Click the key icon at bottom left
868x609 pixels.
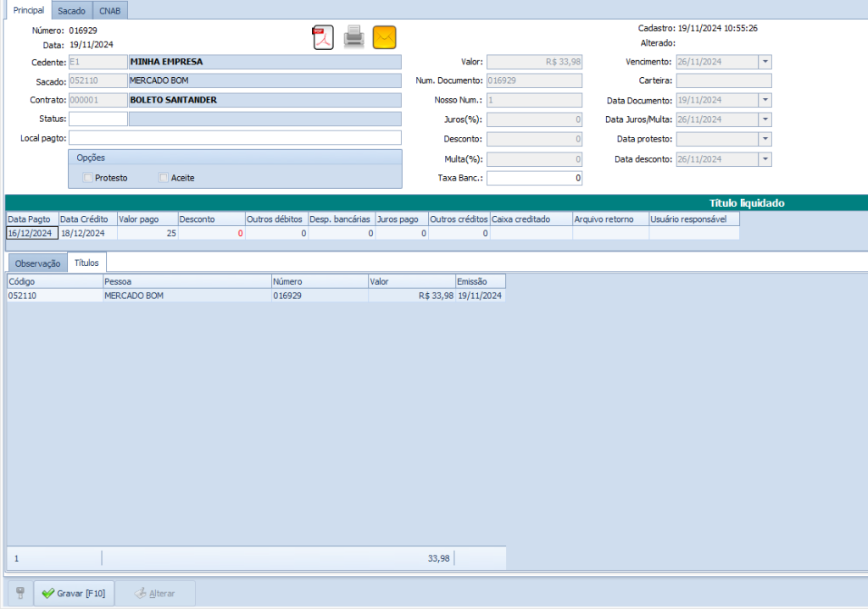pos(20,593)
